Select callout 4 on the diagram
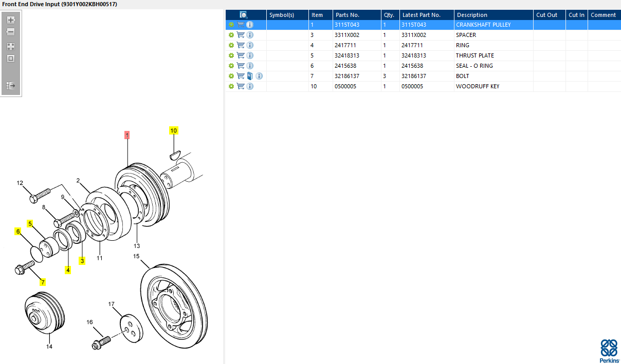 click(x=67, y=270)
